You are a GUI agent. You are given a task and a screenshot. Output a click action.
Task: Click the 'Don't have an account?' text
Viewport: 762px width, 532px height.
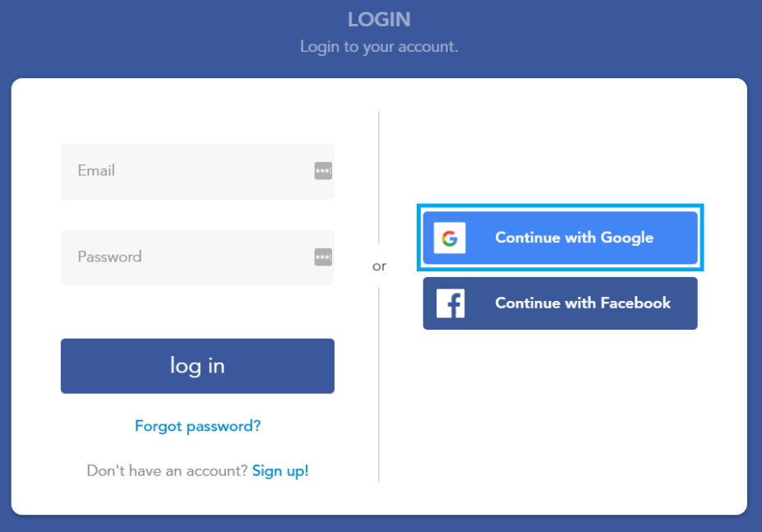[167, 470]
